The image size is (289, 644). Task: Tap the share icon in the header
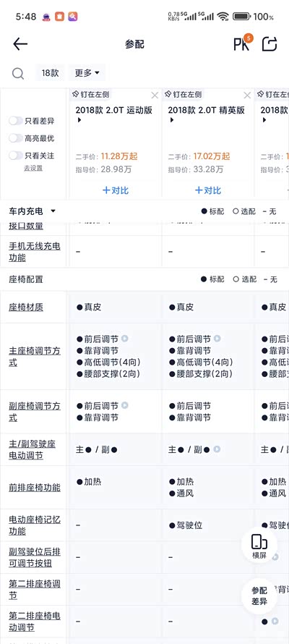click(x=269, y=44)
